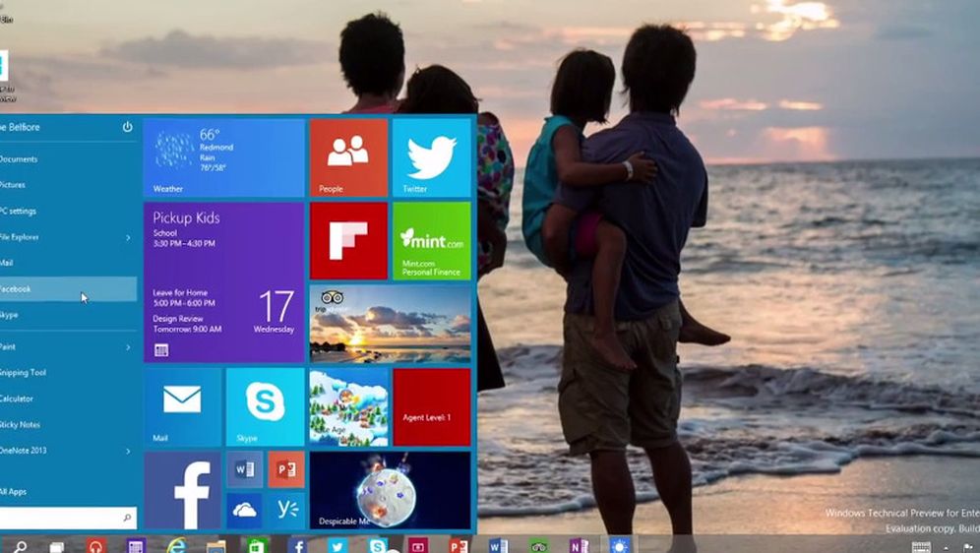This screenshot has width=980, height=553.
Task: Open Internet Explorer on the taskbar
Action: click(177, 545)
